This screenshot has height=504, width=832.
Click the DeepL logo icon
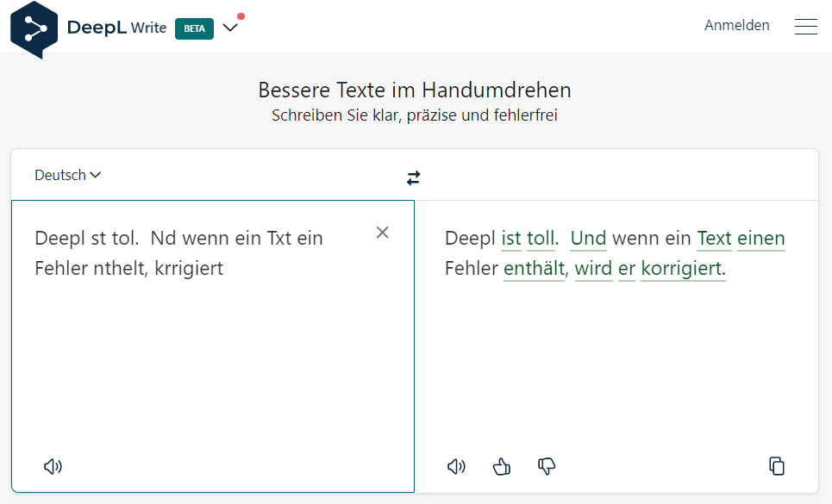[34, 28]
